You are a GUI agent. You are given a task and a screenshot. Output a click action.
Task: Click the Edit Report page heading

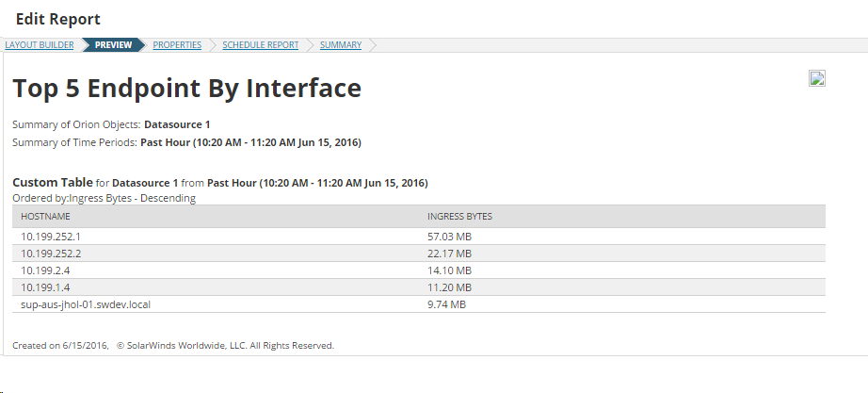coord(58,19)
